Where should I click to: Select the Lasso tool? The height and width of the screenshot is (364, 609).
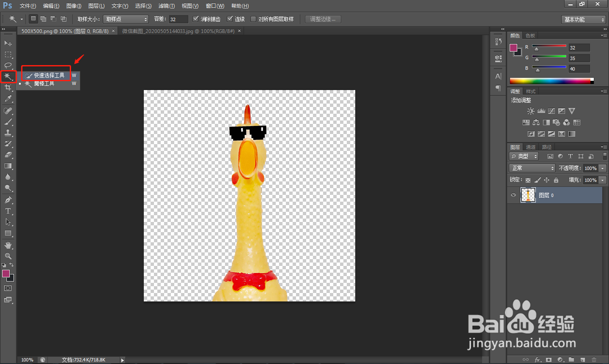pos(8,66)
